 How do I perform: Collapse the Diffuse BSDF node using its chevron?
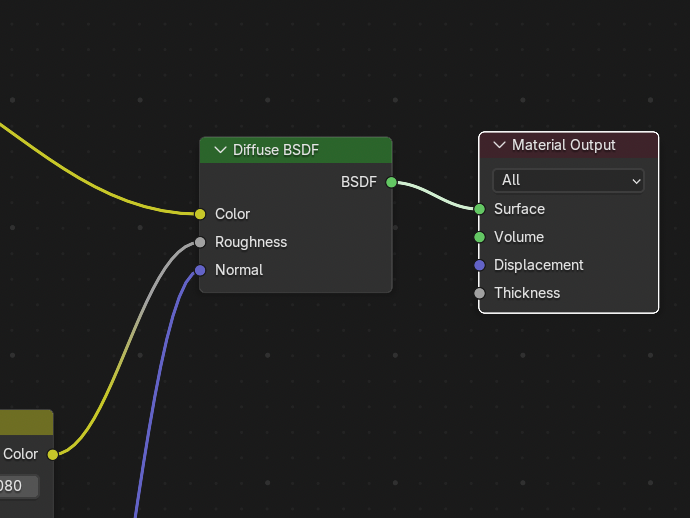[219, 150]
